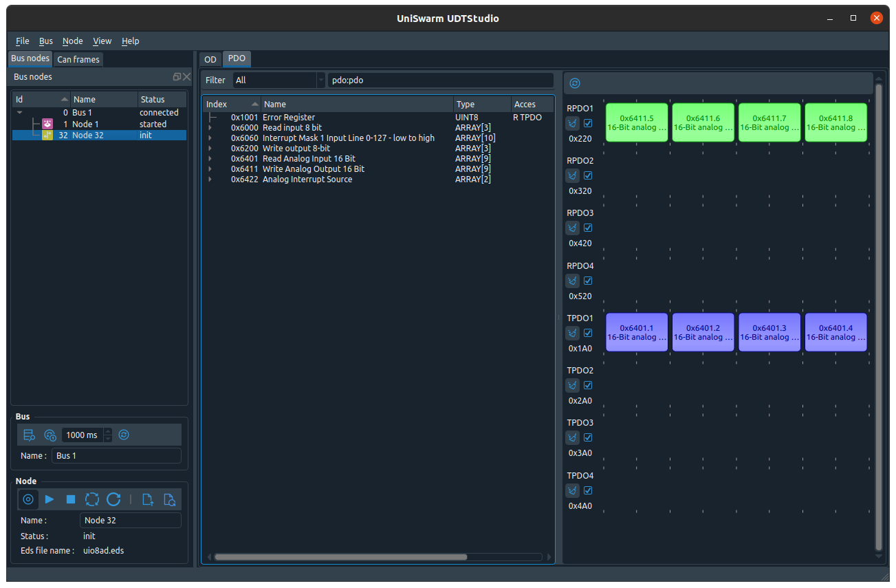Click the Type header in object table

(x=481, y=105)
